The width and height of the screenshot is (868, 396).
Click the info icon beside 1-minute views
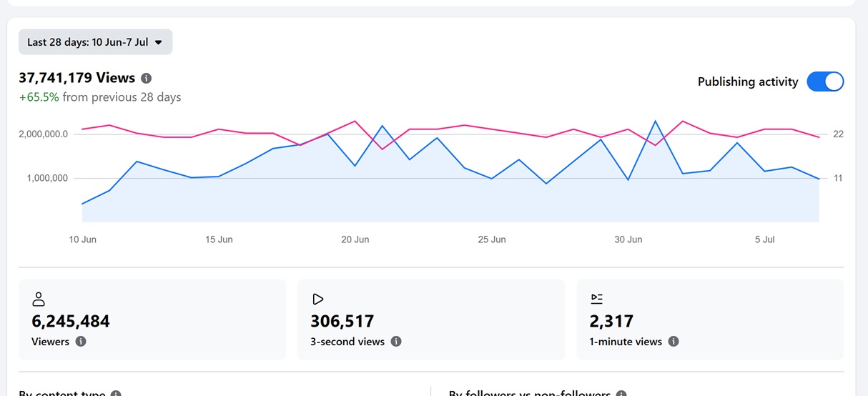[x=674, y=342]
